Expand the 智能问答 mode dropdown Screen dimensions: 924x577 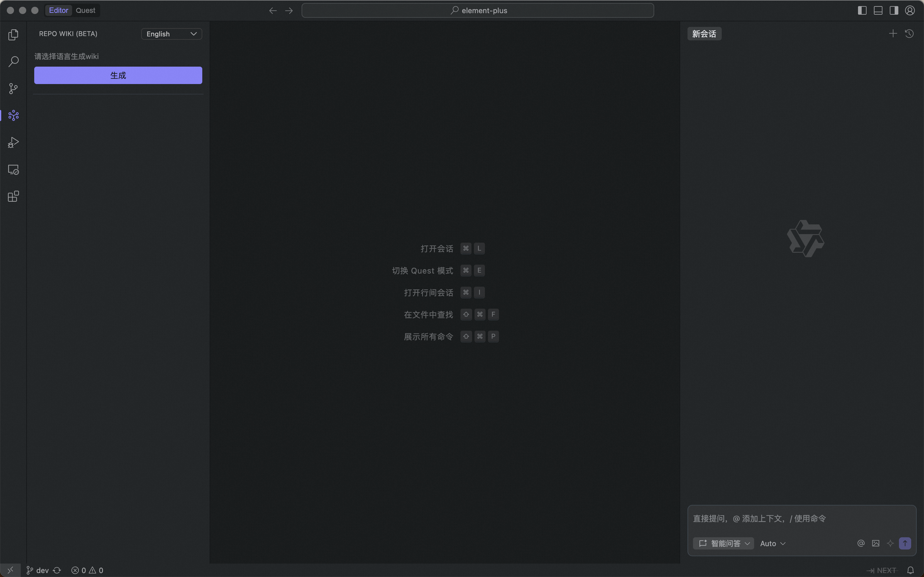click(723, 543)
